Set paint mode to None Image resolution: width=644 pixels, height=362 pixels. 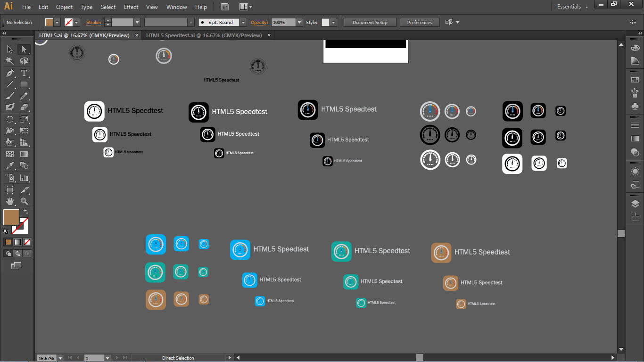[x=27, y=242]
